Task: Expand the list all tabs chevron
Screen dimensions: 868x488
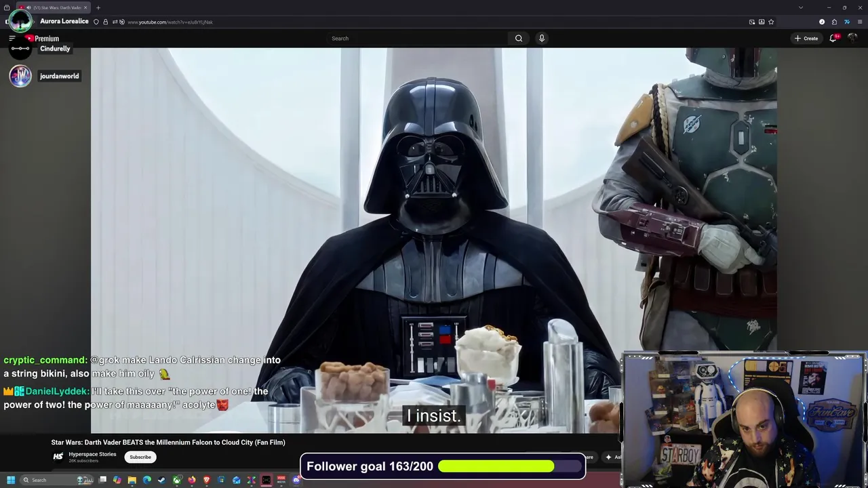Action: pos(801,7)
